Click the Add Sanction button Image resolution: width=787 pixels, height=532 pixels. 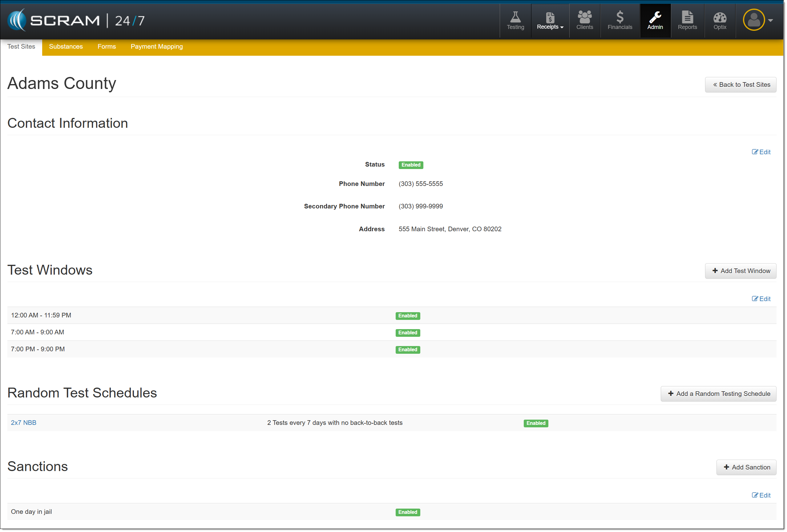746,467
